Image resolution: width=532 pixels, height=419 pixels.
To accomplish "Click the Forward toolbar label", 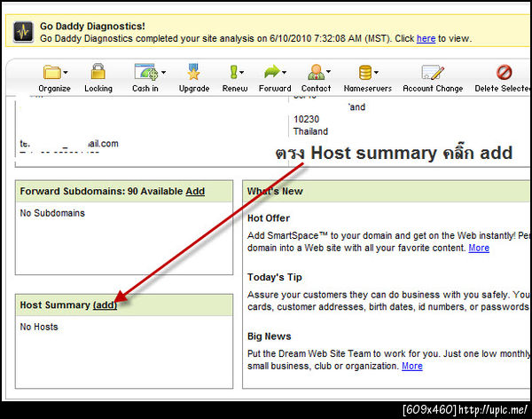I will [x=275, y=89].
